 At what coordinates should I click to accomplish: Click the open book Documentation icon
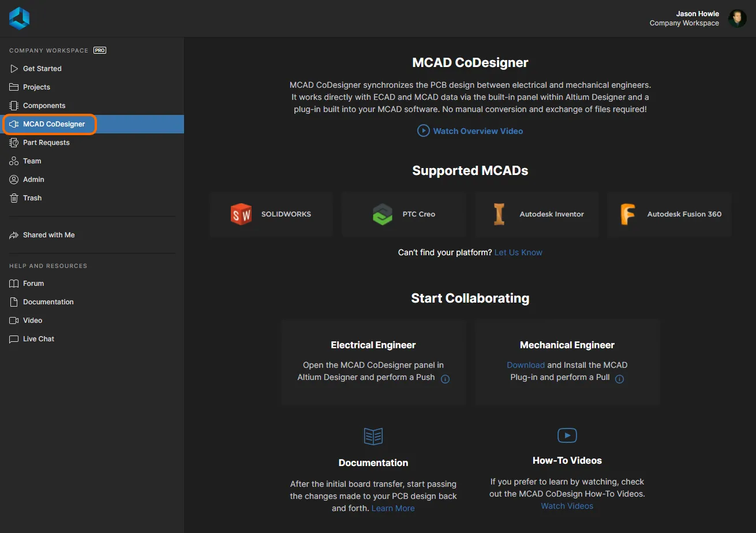coord(373,436)
